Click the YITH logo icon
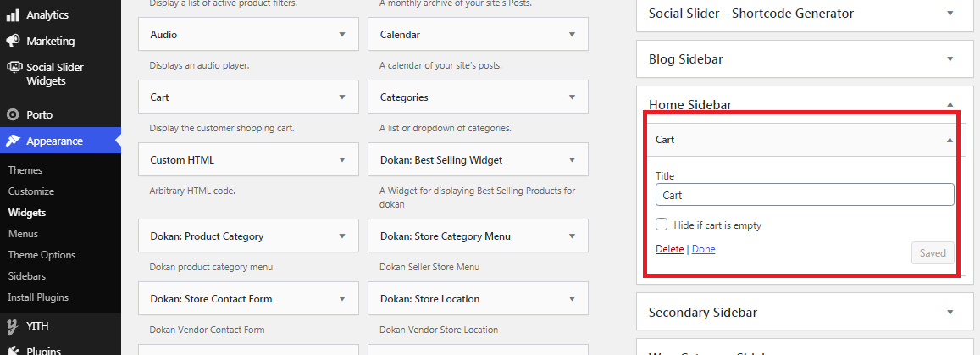 click(x=13, y=325)
